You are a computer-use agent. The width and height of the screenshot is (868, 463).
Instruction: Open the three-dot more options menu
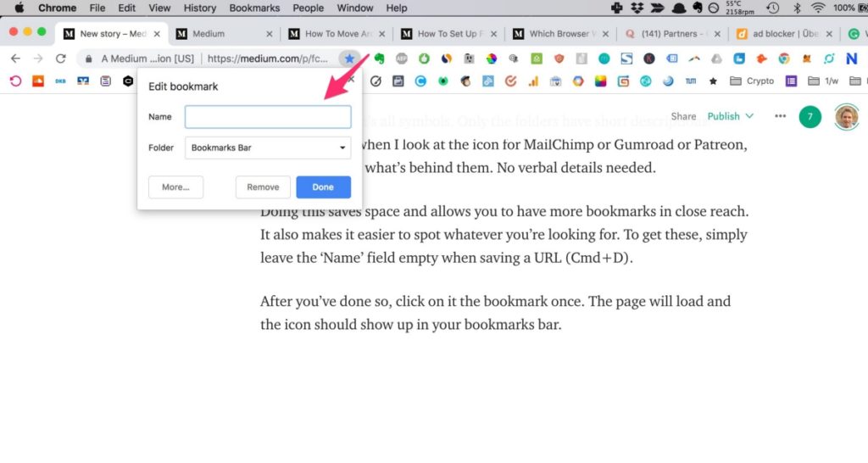click(780, 116)
